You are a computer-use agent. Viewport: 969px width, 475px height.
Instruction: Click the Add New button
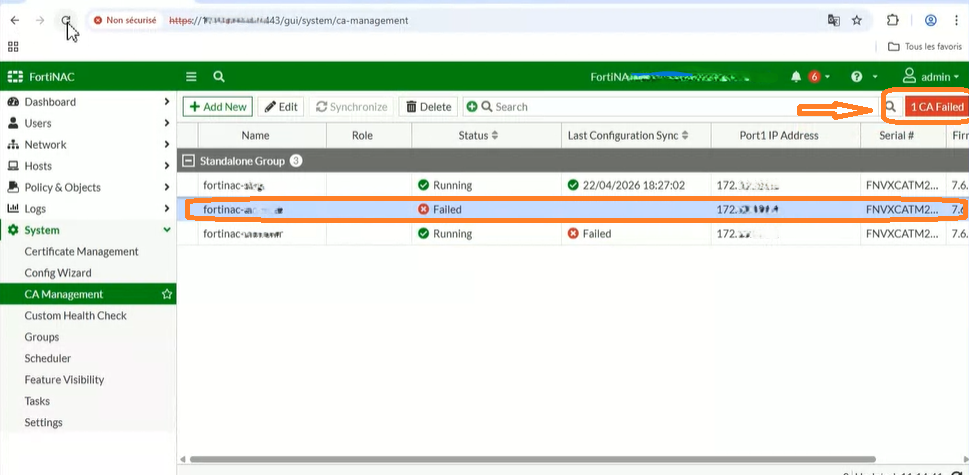click(x=218, y=107)
